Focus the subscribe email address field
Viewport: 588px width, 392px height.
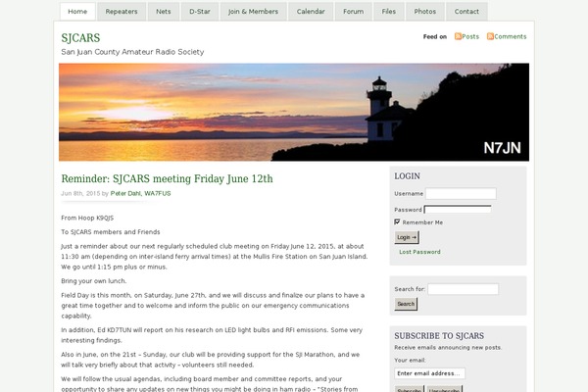click(x=430, y=373)
